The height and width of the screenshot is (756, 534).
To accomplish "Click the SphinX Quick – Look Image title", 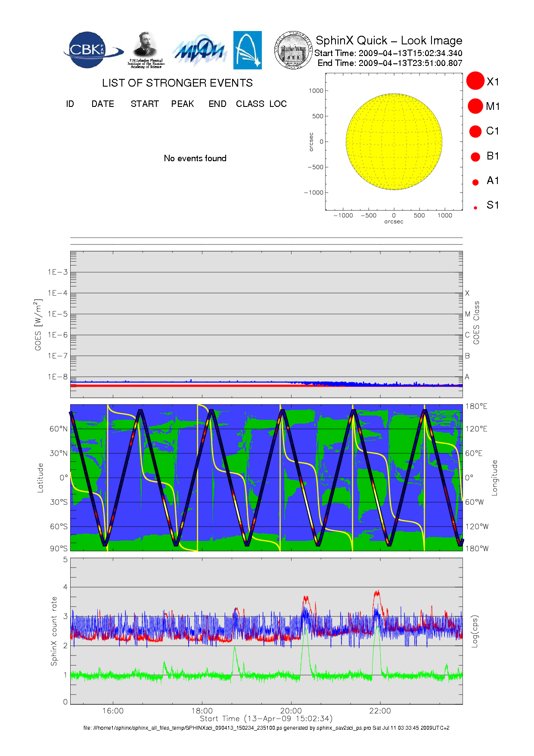I will (x=388, y=41).
